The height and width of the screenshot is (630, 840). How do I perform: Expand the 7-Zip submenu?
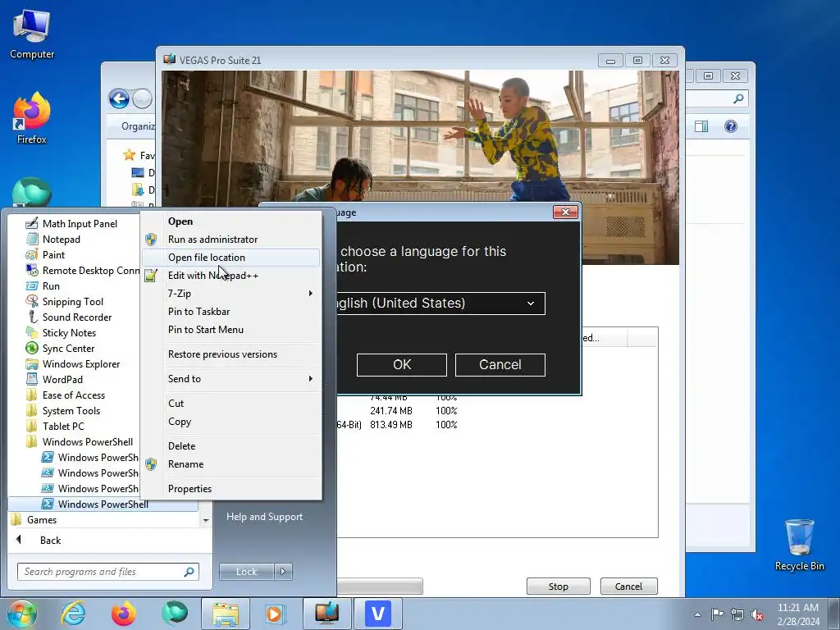click(232, 293)
